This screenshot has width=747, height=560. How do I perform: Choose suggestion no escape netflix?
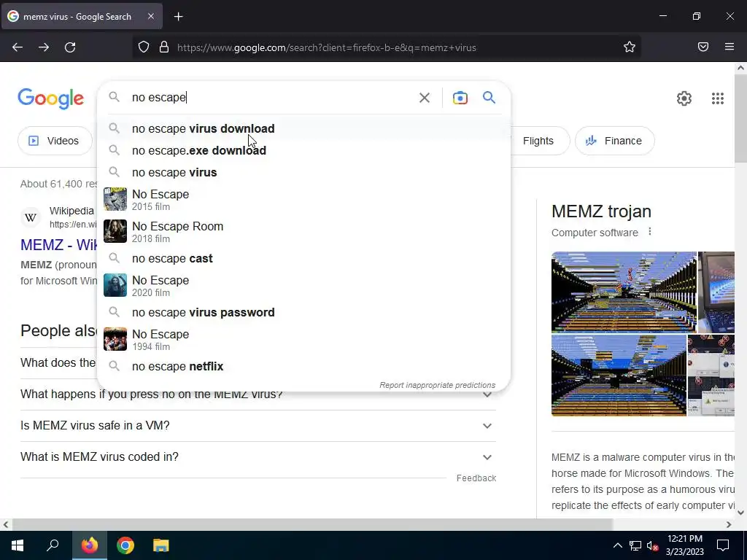303,366
